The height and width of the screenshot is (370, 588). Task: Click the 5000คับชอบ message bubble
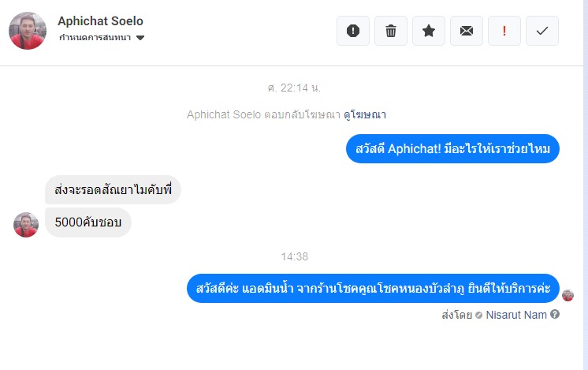[x=87, y=222]
